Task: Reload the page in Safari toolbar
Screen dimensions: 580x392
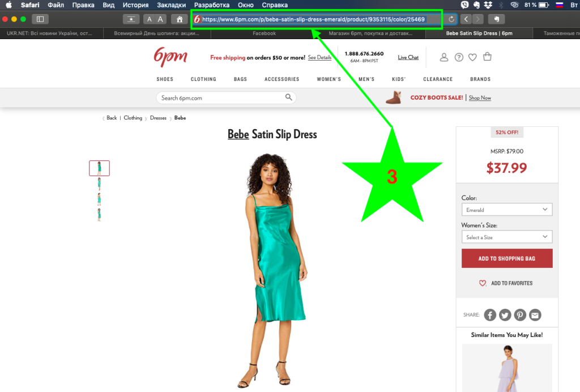Action: (451, 19)
